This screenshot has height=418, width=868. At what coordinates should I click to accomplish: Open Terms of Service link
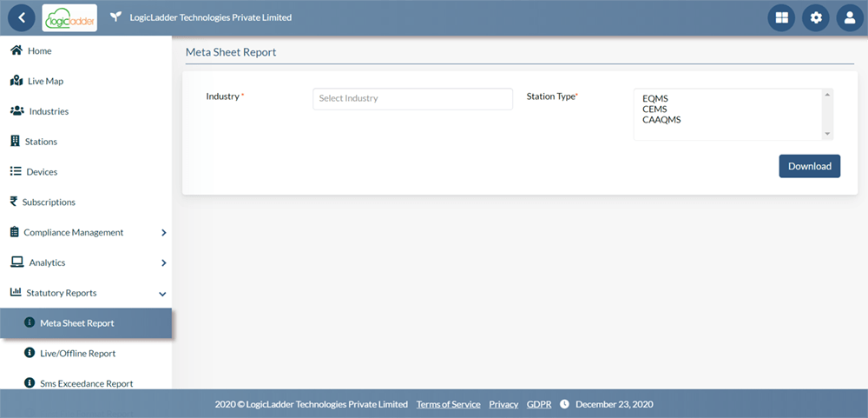449,404
